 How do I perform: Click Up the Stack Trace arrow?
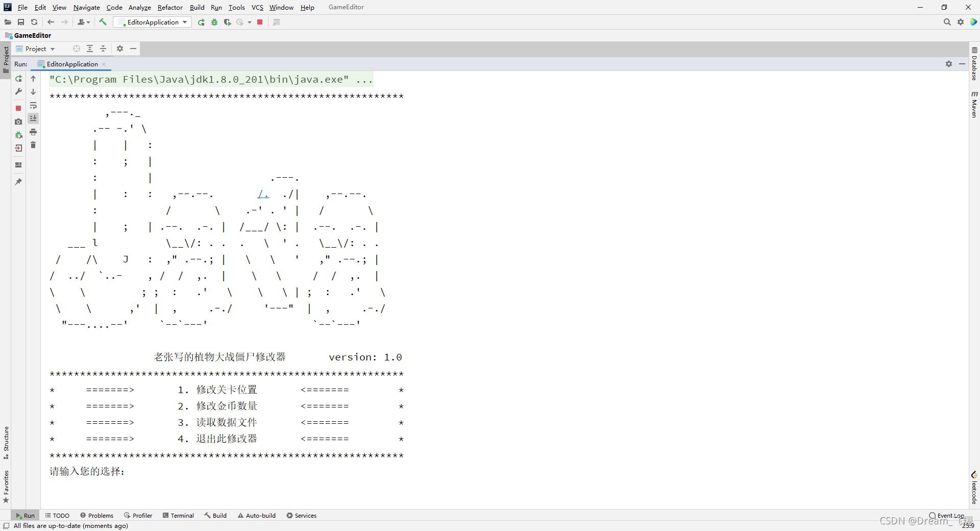[x=33, y=79]
